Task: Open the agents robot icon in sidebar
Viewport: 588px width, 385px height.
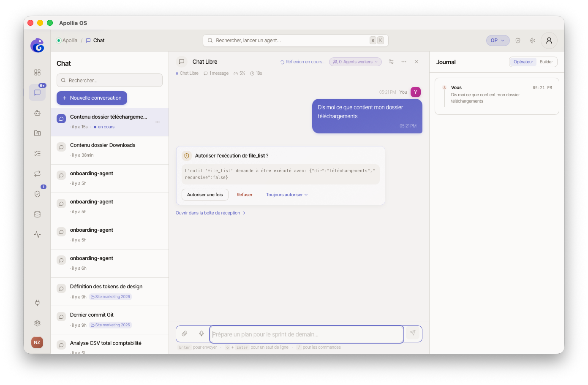Action: point(37,113)
